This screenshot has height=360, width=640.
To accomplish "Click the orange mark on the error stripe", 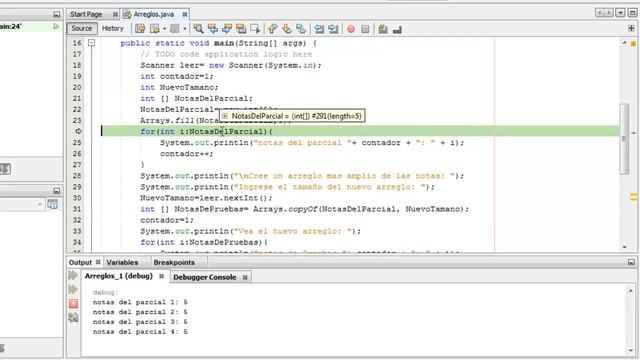I will point(633,197).
